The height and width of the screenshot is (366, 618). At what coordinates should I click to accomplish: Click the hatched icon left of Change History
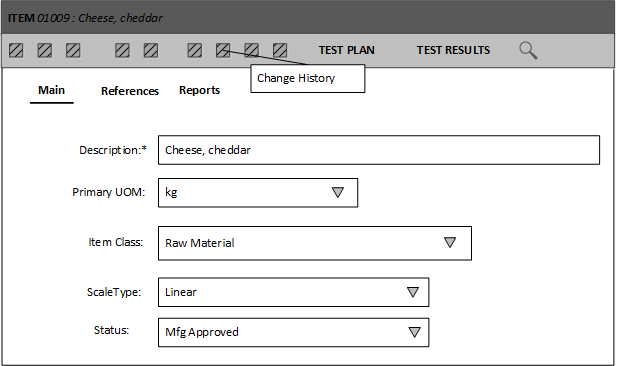click(195, 50)
